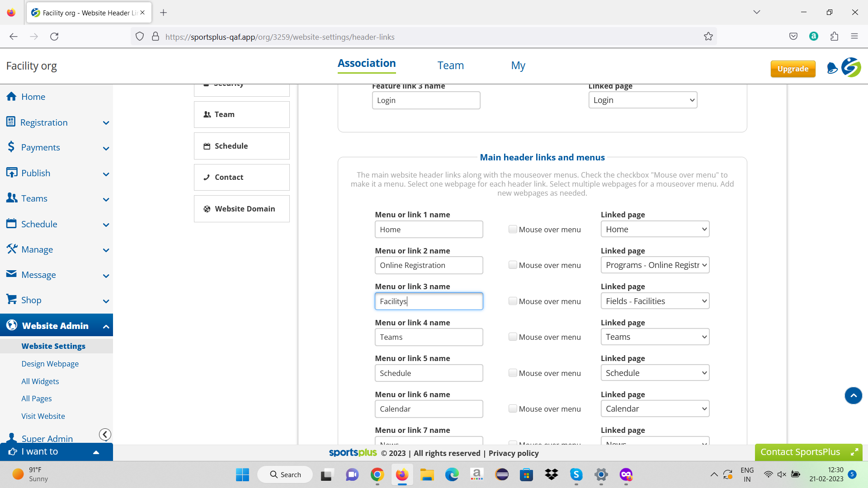This screenshot has width=868, height=488.
Task: Open the Fields - Facilities linked page dropdown
Action: 655,301
